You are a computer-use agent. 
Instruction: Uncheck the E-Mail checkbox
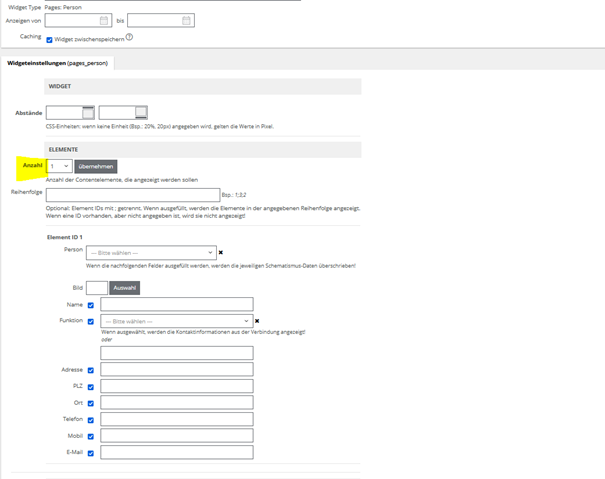[x=91, y=453]
